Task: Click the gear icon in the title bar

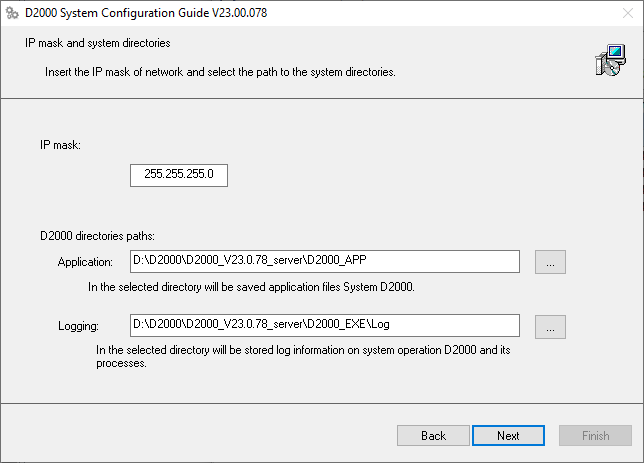Action: [13, 13]
